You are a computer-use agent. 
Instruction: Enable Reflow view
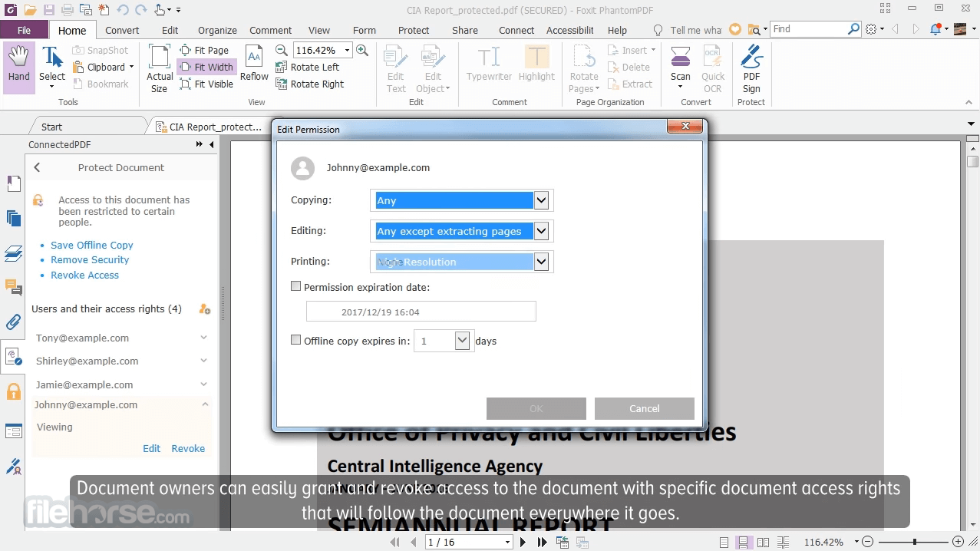coord(254,64)
